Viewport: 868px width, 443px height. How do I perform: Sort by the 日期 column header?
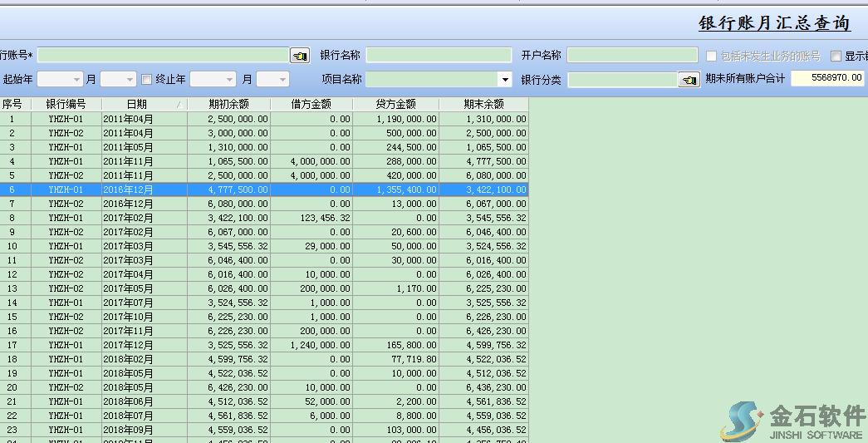[137, 105]
